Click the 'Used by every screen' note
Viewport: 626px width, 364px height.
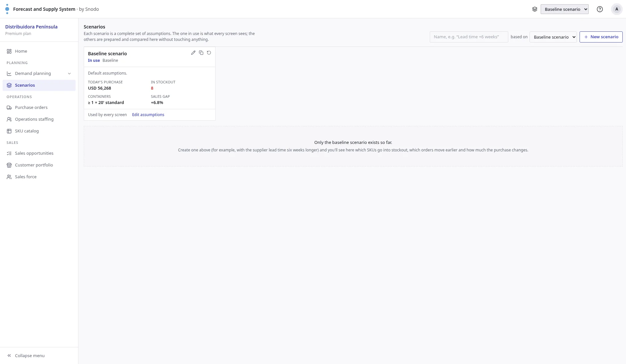(107, 115)
